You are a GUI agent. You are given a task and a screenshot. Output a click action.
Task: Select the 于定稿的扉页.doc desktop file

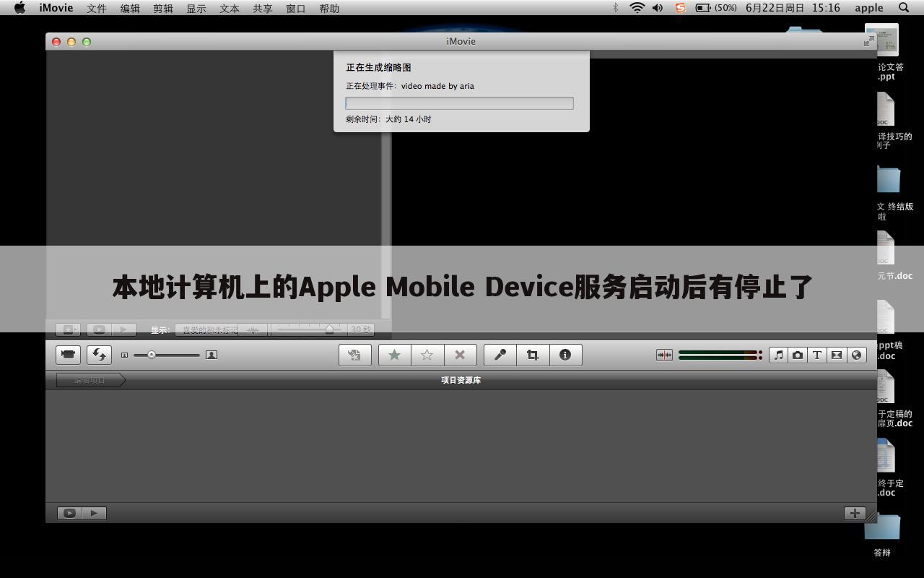[894, 398]
